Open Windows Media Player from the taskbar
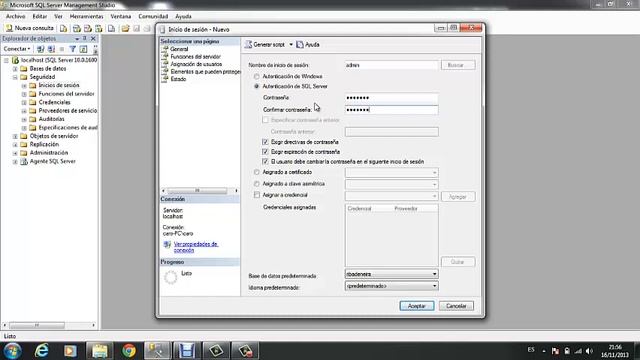The image size is (640, 360). pos(70,351)
